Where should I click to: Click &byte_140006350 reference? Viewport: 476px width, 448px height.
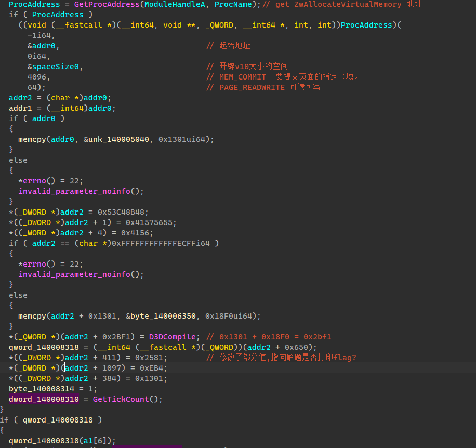(161, 316)
